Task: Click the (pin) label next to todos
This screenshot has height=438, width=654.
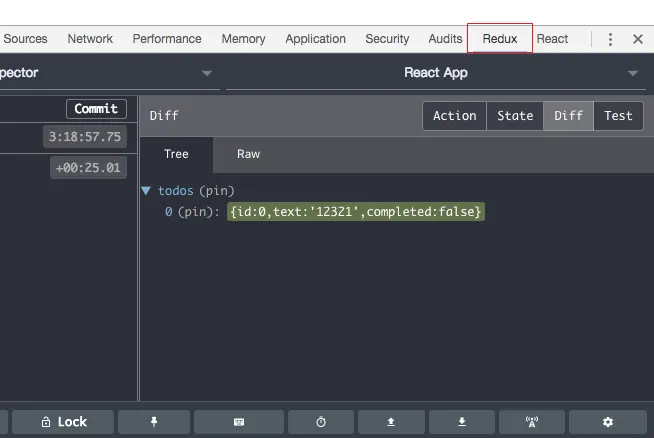Action: [217, 191]
